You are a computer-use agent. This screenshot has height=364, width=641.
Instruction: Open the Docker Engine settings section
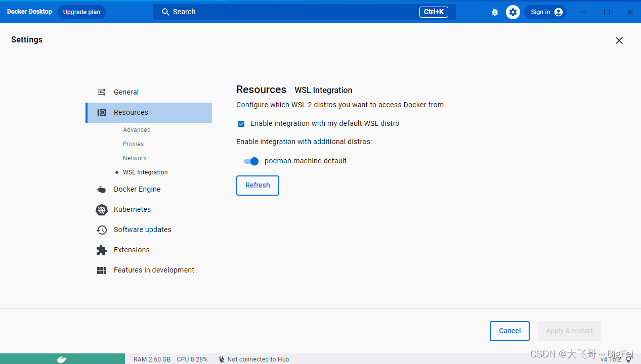(138, 189)
